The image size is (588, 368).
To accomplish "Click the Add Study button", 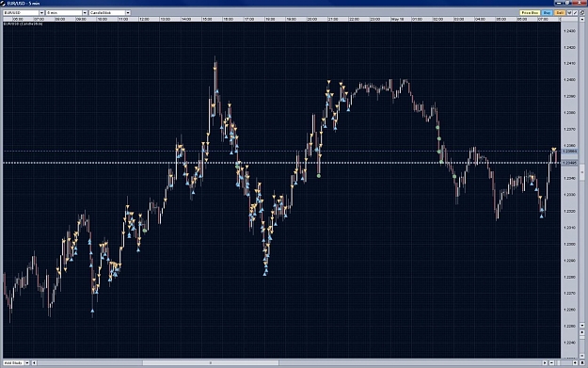I will 13,362.
